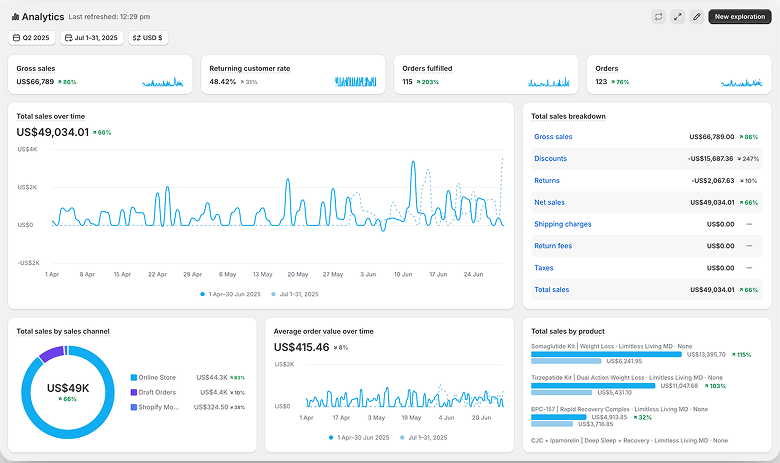Open the Gross sales card

(x=100, y=75)
